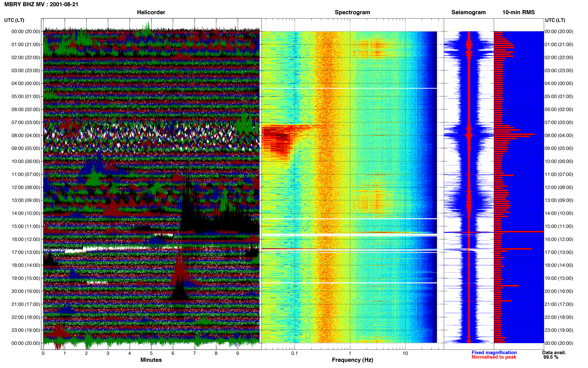Viewport: 588px width, 368px height.
Task: Click the right '12:00 (08:00)' time label
Action: (559, 187)
